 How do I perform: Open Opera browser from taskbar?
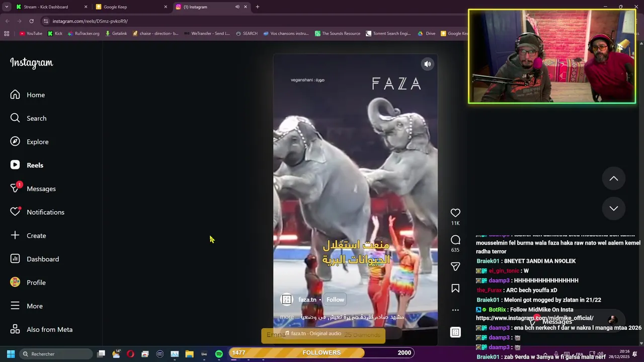tap(130, 354)
